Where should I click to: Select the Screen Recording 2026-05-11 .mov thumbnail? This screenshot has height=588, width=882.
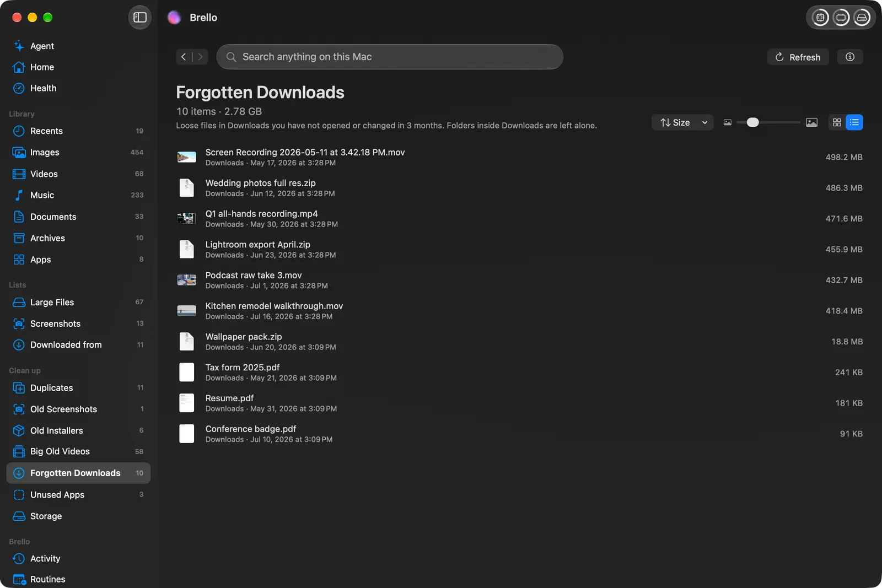pyautogui.click(x=186, y=157)
